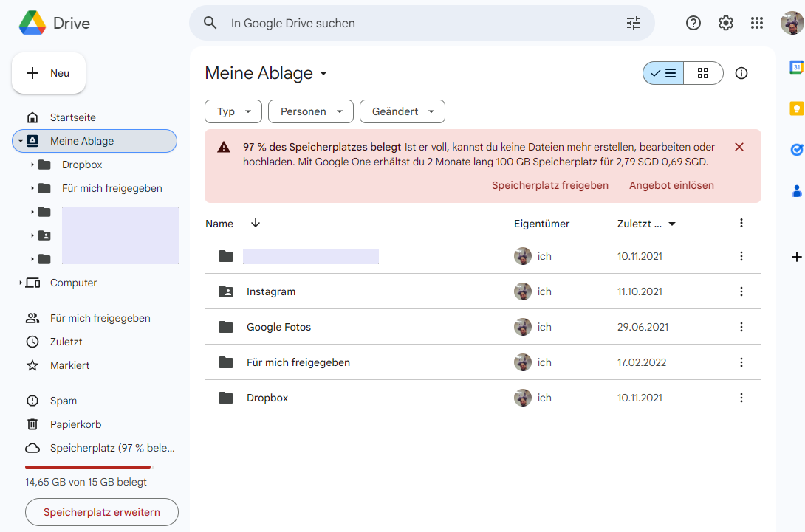Open the Personen filter dropdown
This screenshot has height=532, width=805.
click(310, 111)
